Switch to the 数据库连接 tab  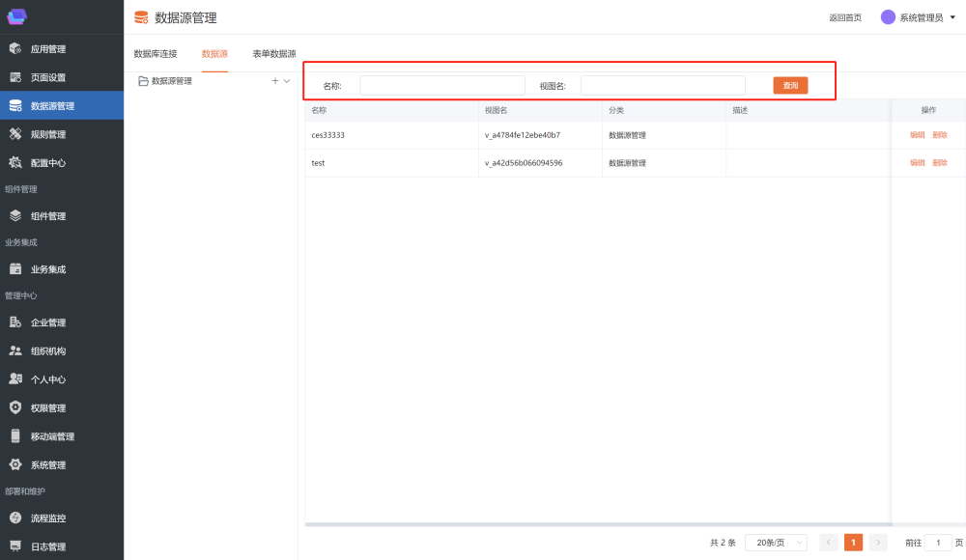pos(156,54)
